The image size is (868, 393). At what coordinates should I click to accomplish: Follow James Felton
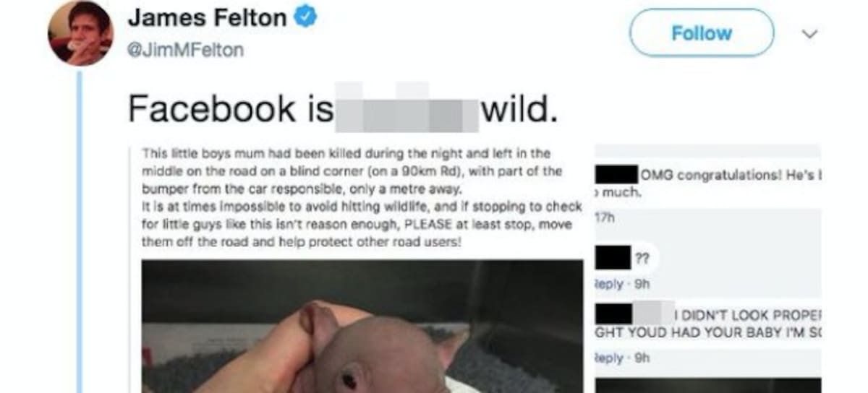(x=701, y=33)
